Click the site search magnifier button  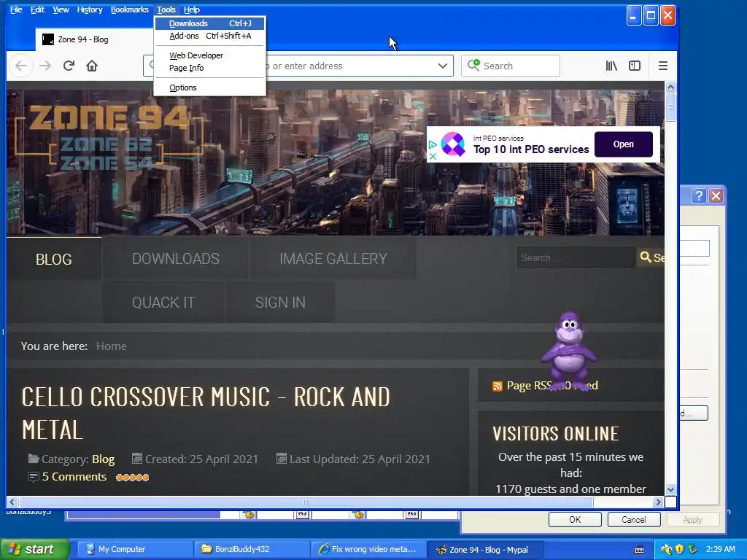point(651,257)
